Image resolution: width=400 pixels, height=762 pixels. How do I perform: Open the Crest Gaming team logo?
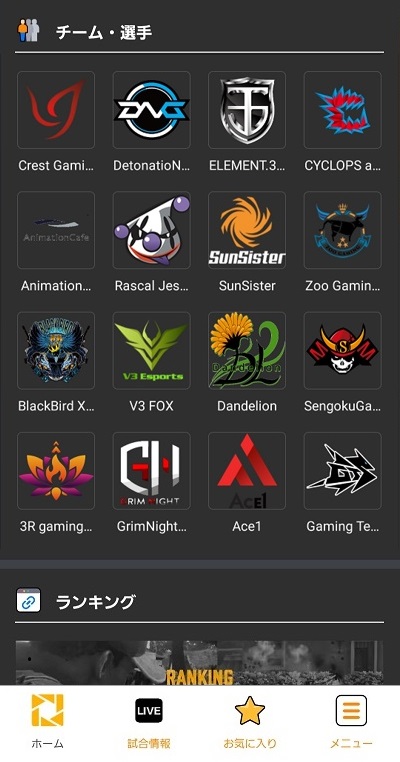pos(56,110)
